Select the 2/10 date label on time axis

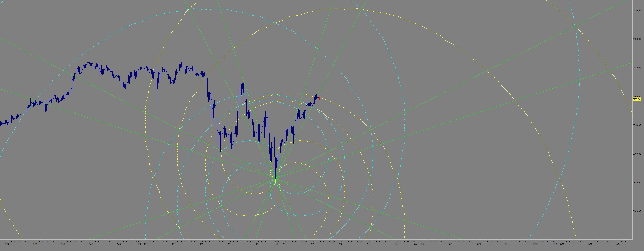click(x=479, y=244)
